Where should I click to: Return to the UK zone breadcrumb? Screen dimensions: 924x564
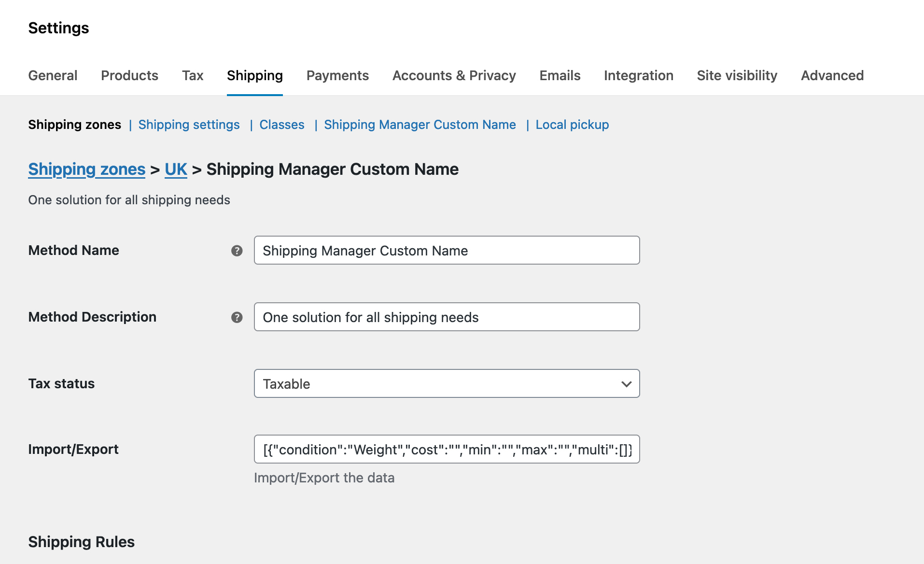[x=176, y=169]
